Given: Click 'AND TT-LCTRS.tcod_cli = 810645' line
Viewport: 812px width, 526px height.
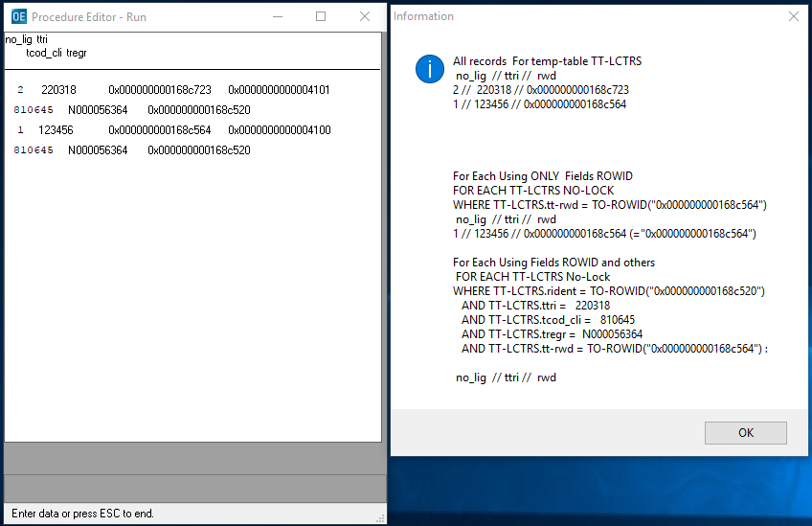Looking at the screenshot, I should 548,320.
